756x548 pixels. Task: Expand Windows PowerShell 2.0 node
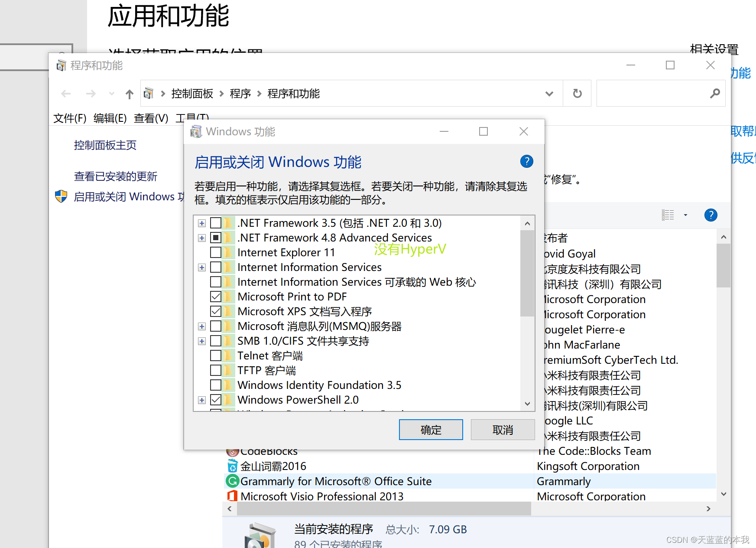pos(202,400)
